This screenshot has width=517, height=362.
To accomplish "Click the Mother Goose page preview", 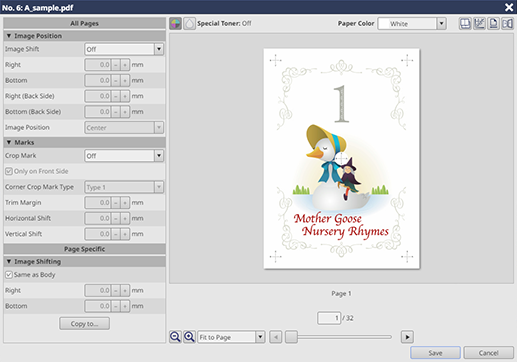I will [x=342, y=159].
